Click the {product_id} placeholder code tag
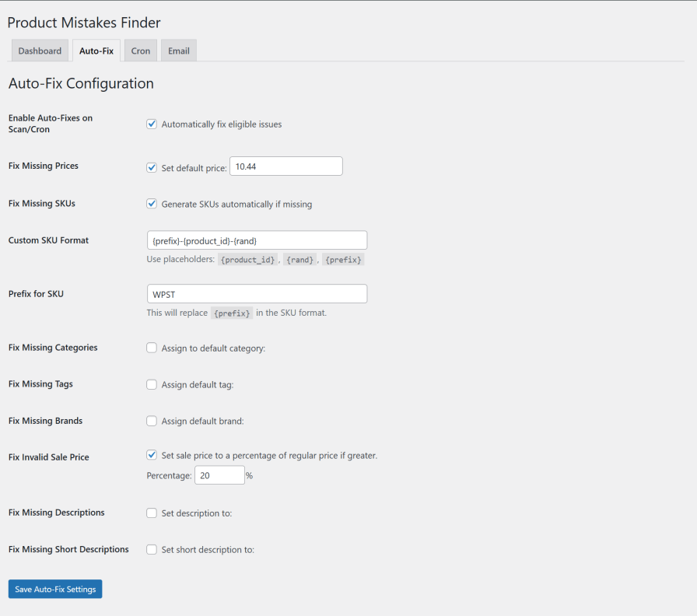This screenshot has width=697, height=616. point(247,260)
